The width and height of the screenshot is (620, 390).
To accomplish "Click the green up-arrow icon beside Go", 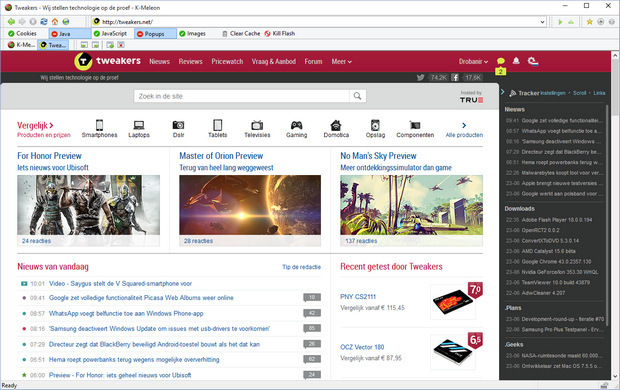I will click(x=571, y=22).
